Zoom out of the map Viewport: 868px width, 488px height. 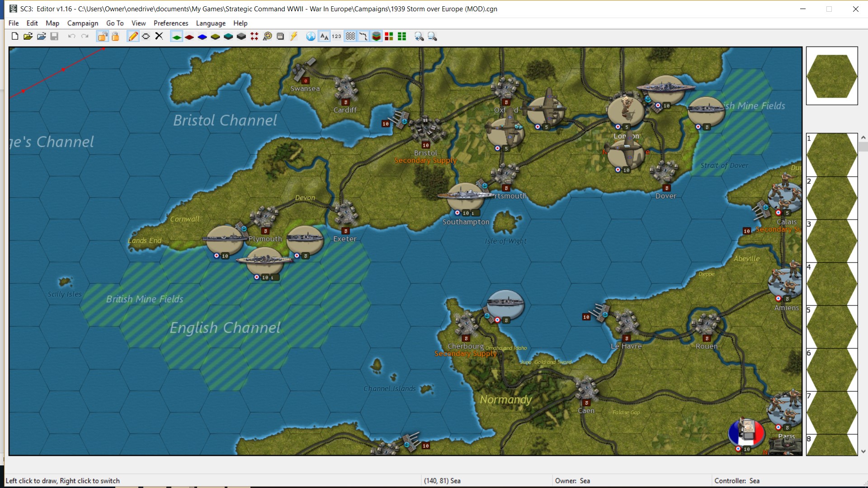click(x=432, y=37)
